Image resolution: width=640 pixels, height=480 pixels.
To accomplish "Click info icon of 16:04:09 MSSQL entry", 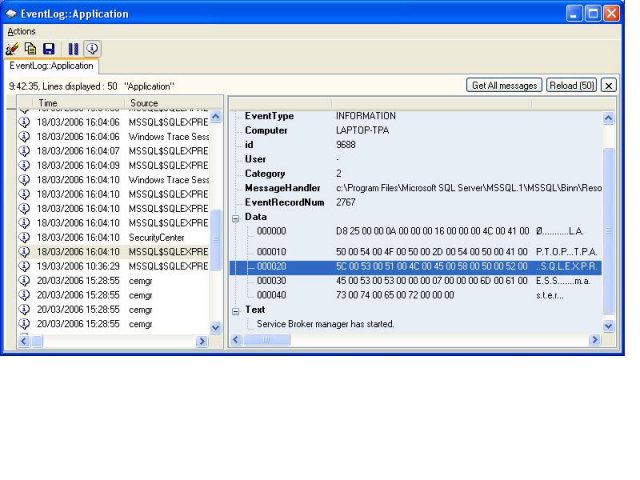I will [x=24, y=165].
